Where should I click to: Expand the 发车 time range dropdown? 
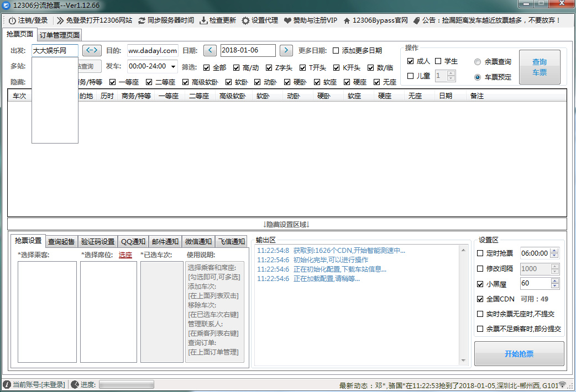click(x=173, y=67)
